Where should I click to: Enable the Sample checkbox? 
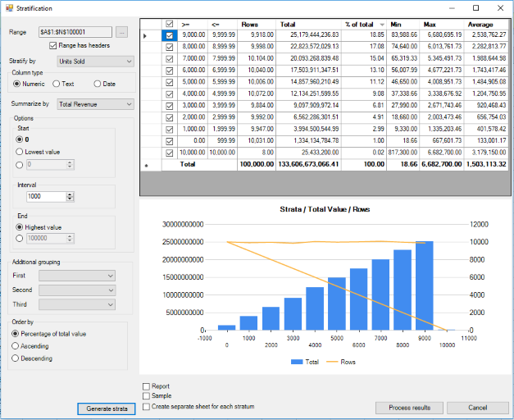(146, 396)
